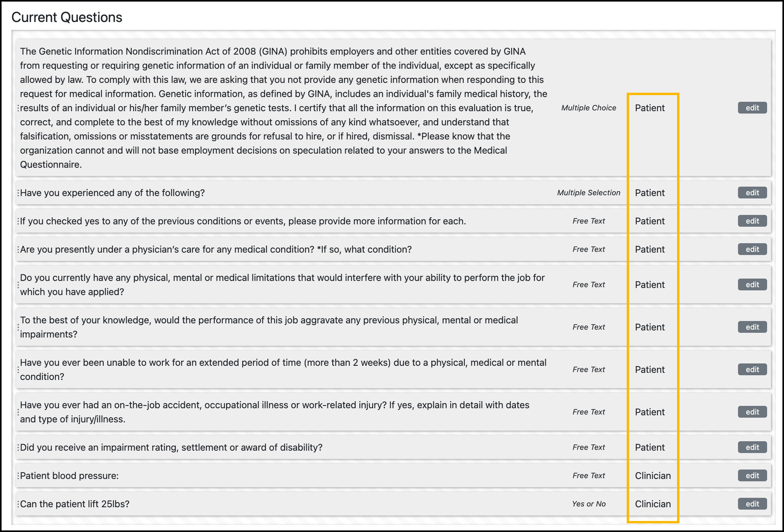This screenshot has width=784, height=532.
Task: Edit the "Patient blood pressure" question
Action: pos(752,475)
